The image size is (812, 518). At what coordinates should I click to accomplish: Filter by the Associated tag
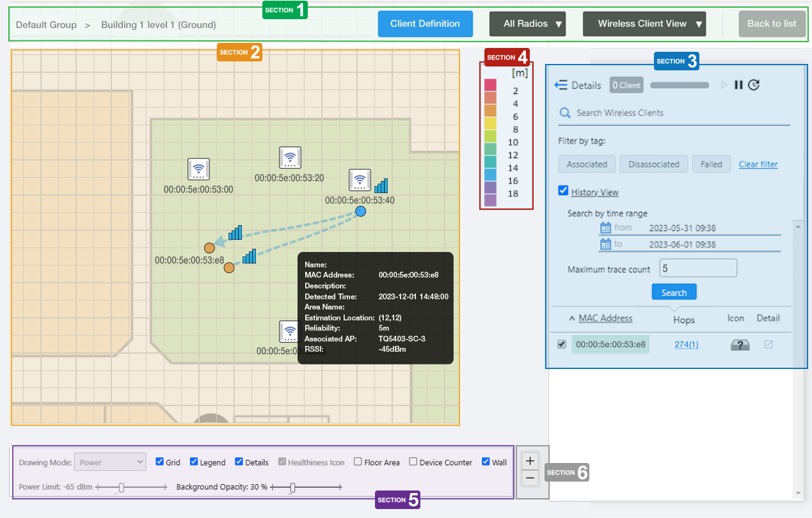587,164
